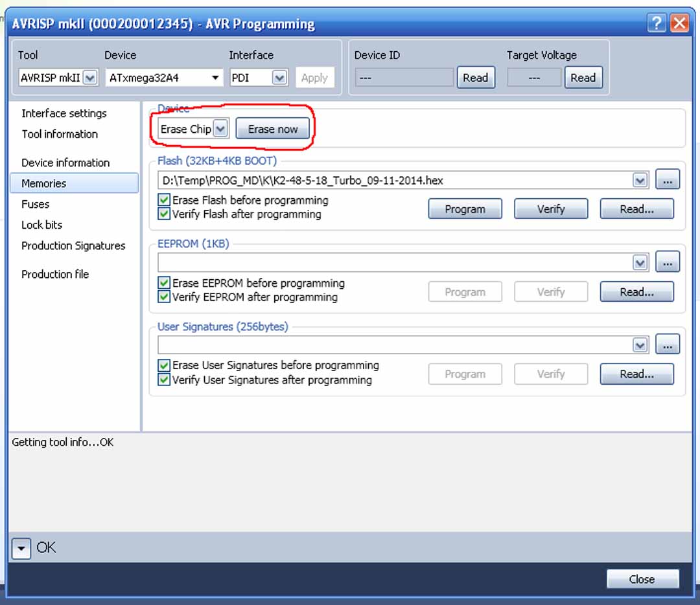Click the 'Getting tool info...OK' log line

tap(63, 442)
